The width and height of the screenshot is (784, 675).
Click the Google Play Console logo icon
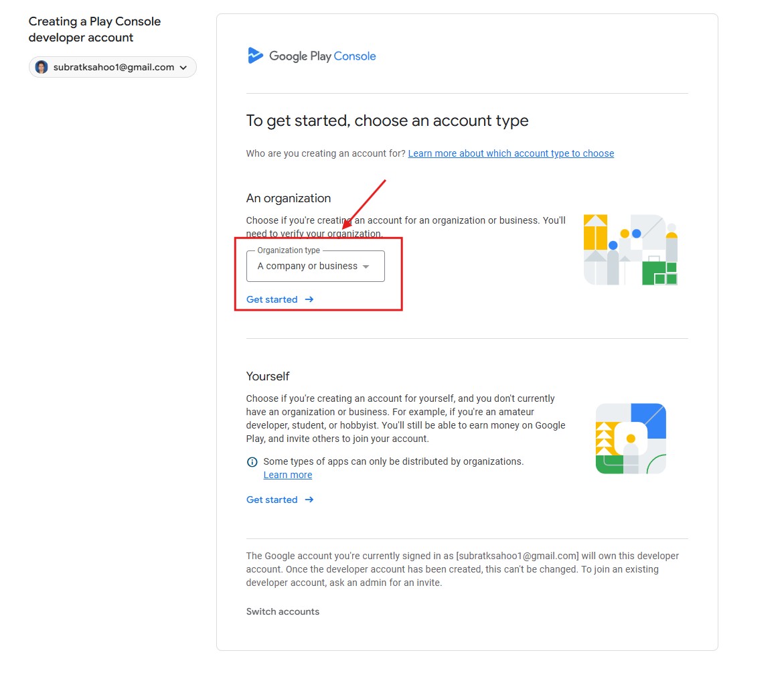255,56
